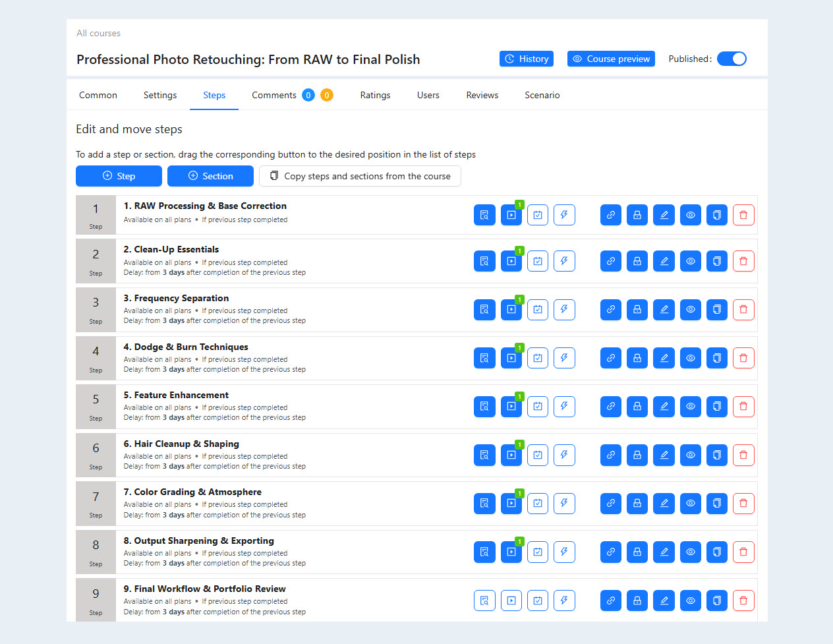Open the course History
This screenshot has width=833, height=644.
coord(527,59)
